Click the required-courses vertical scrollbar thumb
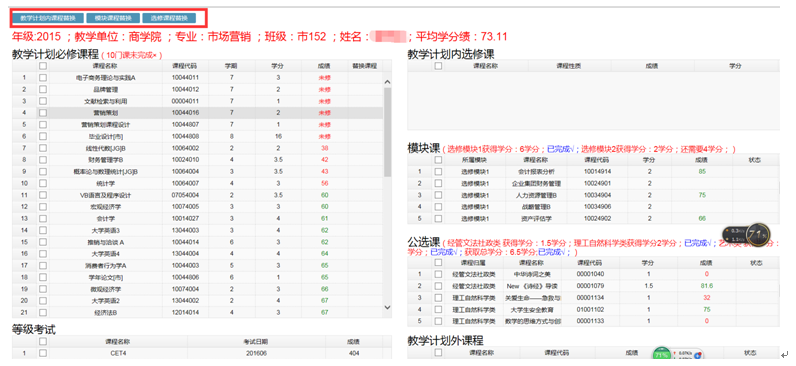This screenshot has width=796, height=366. (387, 132)
